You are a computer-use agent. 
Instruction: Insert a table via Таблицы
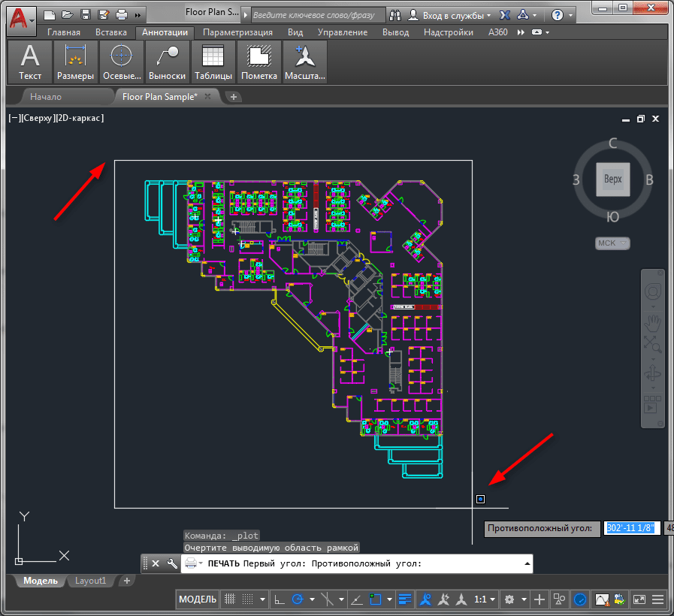click(213, 62)
